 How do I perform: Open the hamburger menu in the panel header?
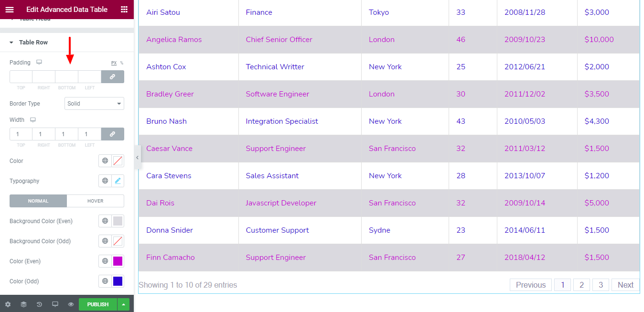[x=10, y=10]
